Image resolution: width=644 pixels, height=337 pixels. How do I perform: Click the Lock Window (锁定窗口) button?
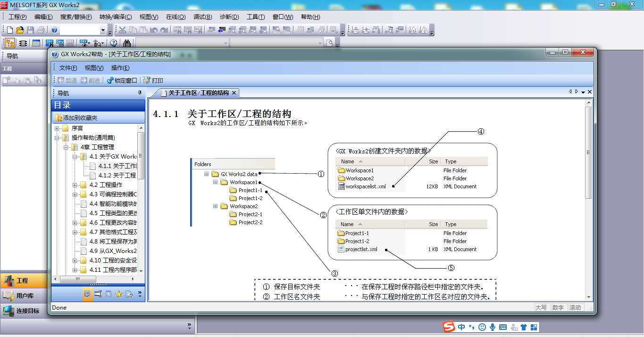122,81
